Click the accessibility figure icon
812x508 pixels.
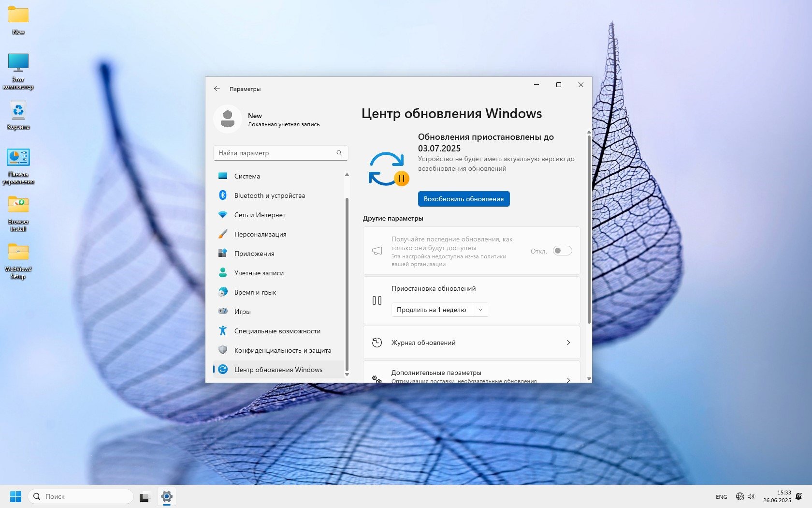point(223,330)
